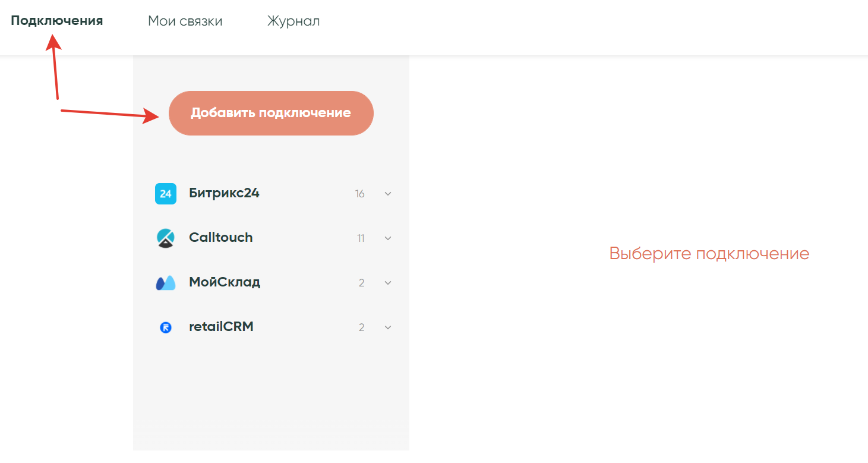Screen dimensions: 868x463
Task: Expand the Calltouch connections chevron
Action: (x=388, y=238)
